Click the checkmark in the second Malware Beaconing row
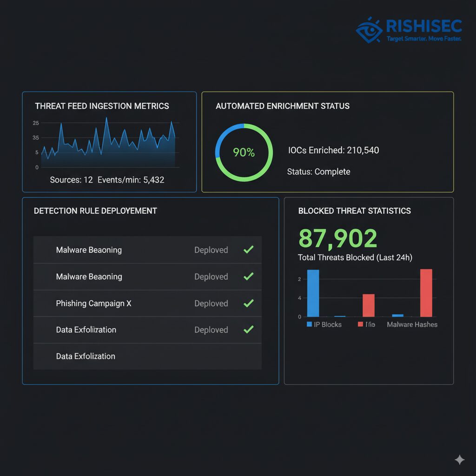This screenshot has width=476, height=476. (249, 277)
